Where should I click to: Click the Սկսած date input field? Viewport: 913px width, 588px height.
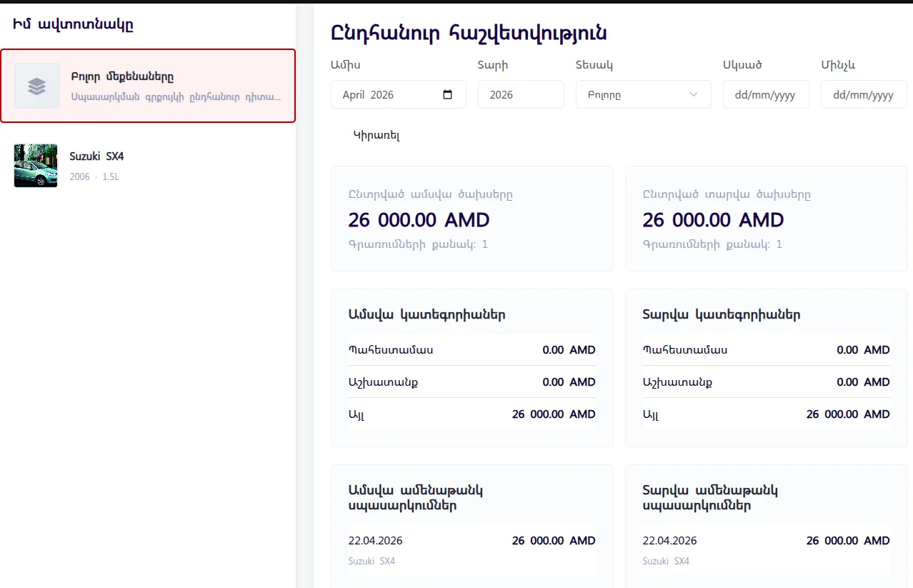[766, 94]
